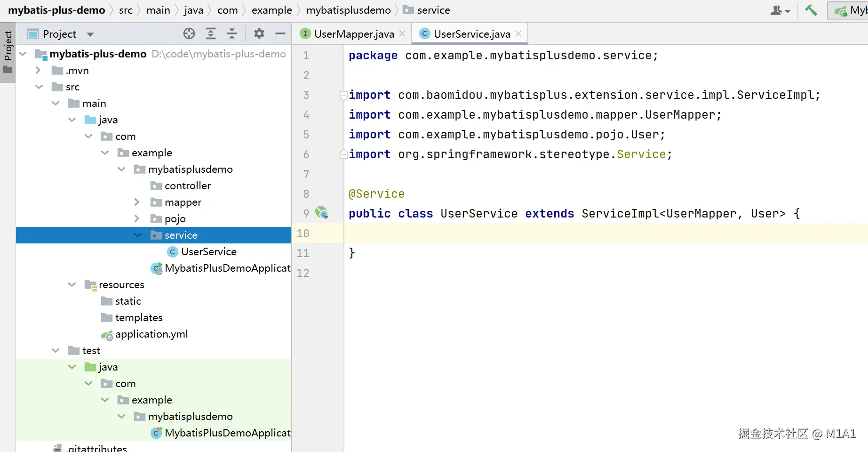Screen dimensions: 868x452
Task: Click the @Service annotation on line 8
Action: [x=376, y=194]
